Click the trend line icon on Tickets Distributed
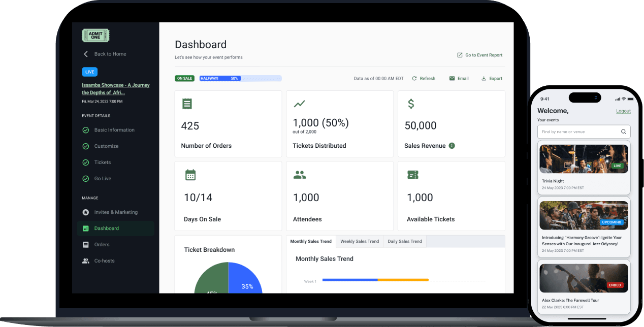The width and height of the screenshot is (644, 327). (x=300, y=104)
